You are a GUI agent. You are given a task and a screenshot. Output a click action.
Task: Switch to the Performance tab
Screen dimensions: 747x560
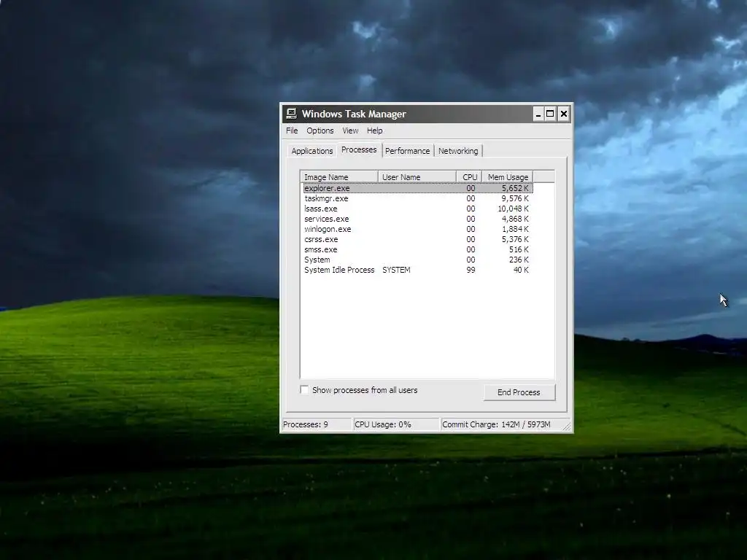[x=407, y=151]
